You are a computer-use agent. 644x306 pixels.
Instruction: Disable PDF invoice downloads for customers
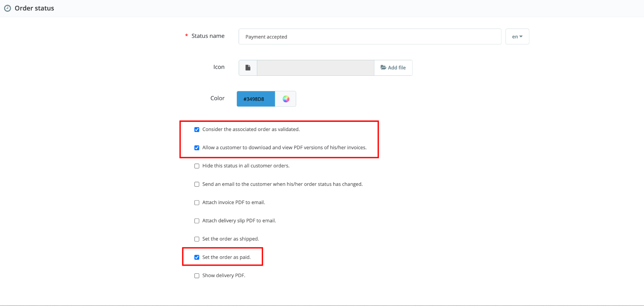pyautogui.click(x=197, y=147)
